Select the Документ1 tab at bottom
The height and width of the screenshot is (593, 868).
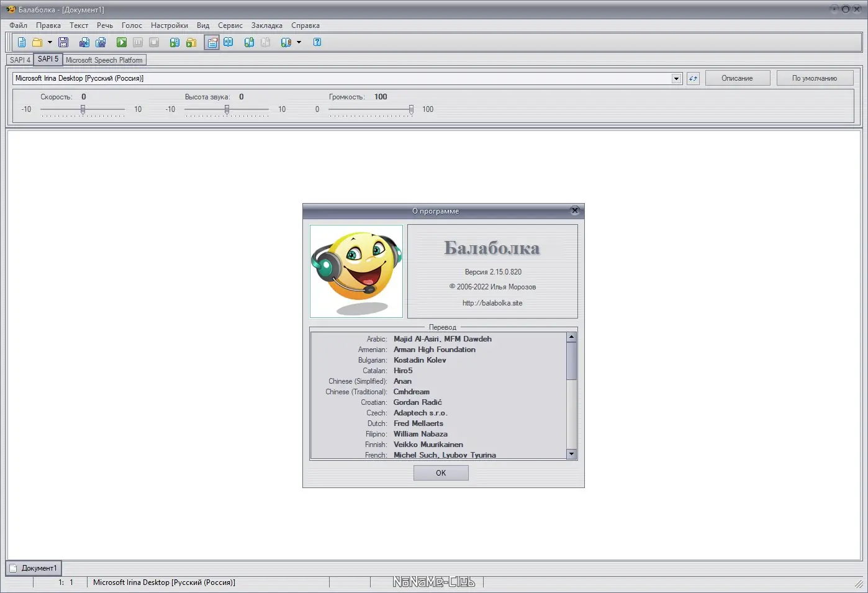tap(34, 568)
